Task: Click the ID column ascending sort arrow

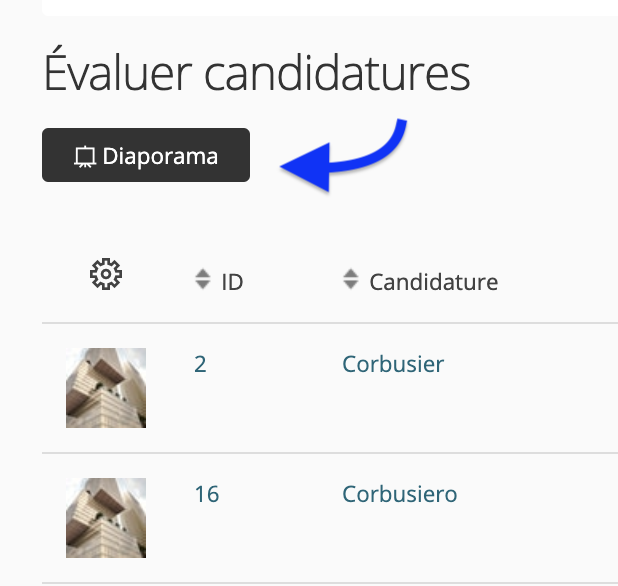Action: point(203,273)
